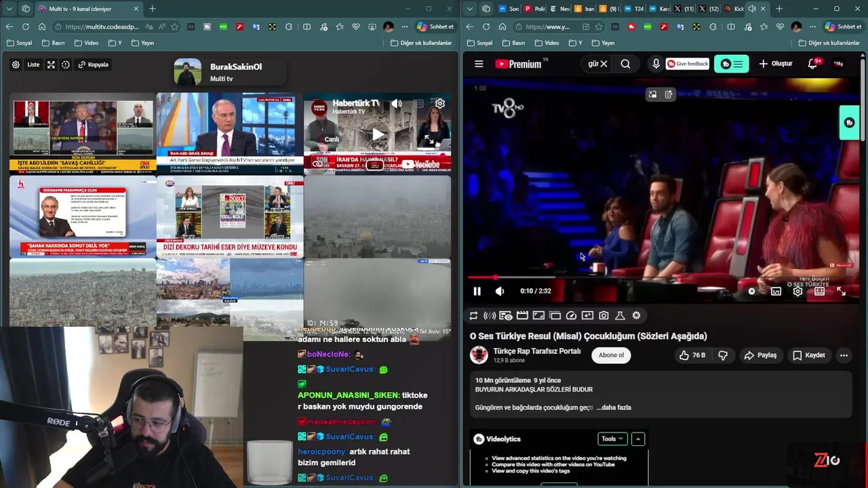Switch to the X (12) tab
The height and width of the screenshot is (488, 868).
point(709,9)
